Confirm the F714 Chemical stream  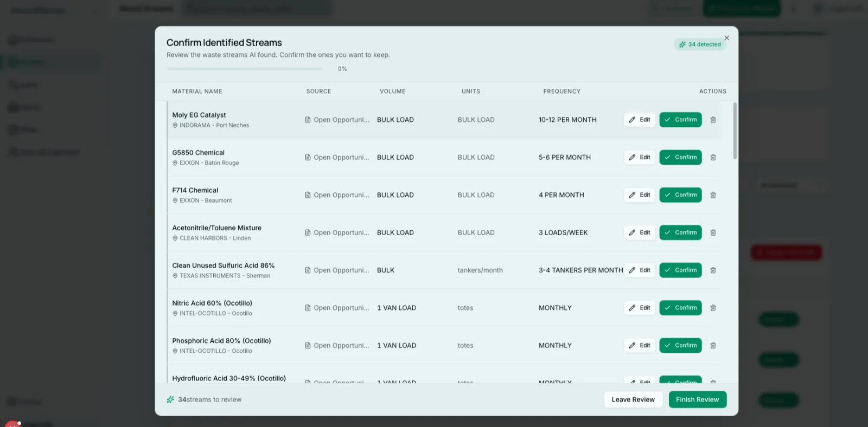point(680,195)
